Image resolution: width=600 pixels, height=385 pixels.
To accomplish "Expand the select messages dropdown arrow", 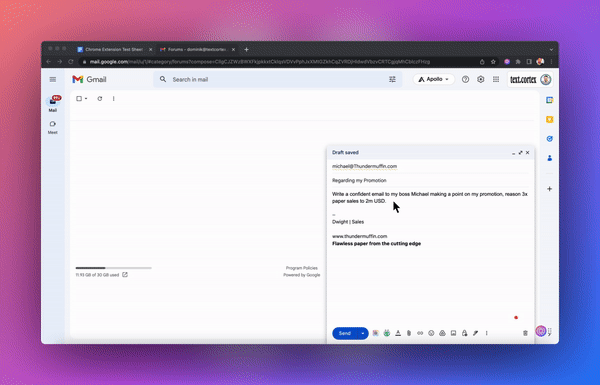I will tap(86, 99).
